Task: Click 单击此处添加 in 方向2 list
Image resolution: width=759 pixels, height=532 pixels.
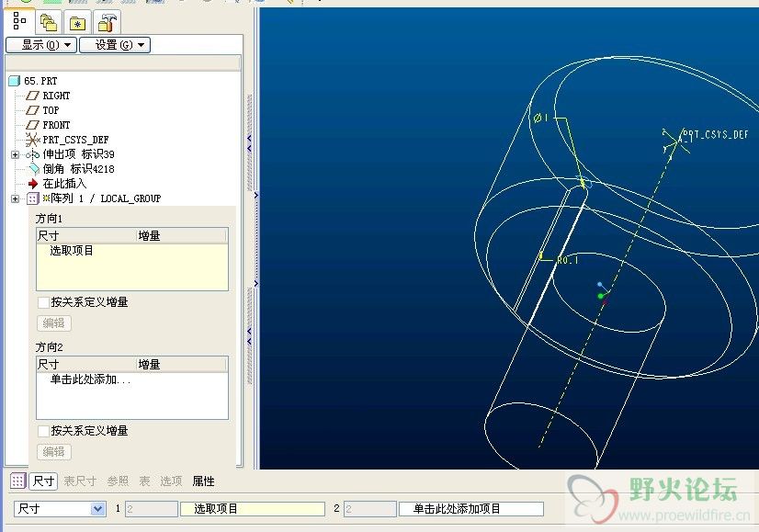Action: pyautogui.click(x=91, y=379)
